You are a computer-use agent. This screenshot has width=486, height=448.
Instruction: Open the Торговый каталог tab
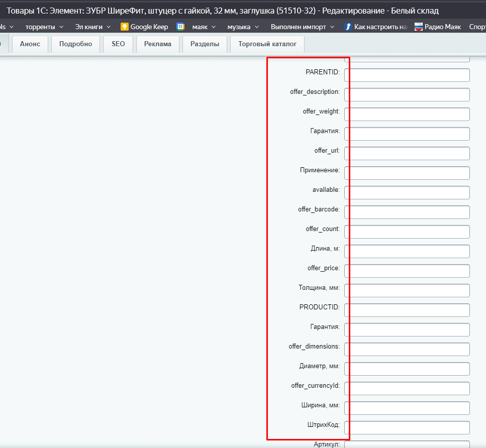pos(267,44)
